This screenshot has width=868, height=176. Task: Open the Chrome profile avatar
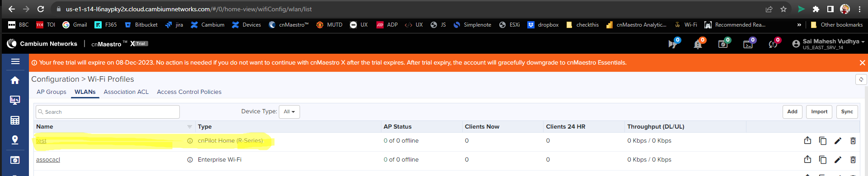[x=845, y=9]
